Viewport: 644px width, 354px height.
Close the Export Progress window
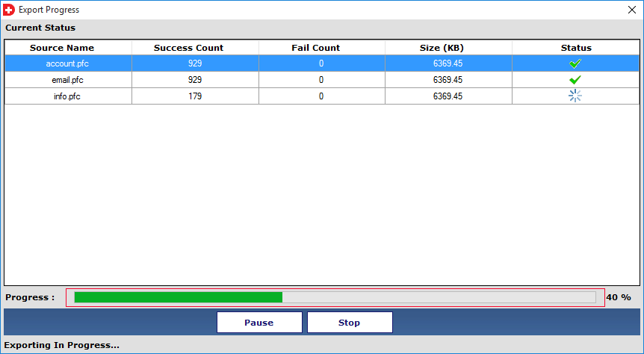[632, 10]
